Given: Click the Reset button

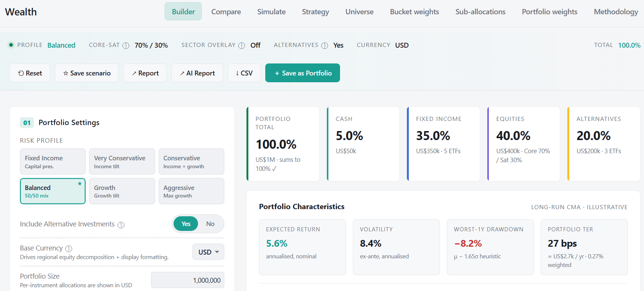Looking at the screenshot, I should (30, 73).
